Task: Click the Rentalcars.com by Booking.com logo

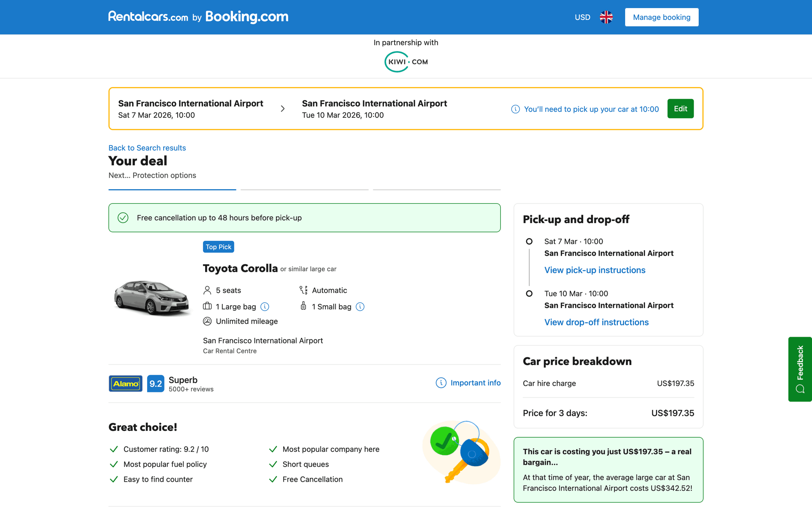Action: 198,17
